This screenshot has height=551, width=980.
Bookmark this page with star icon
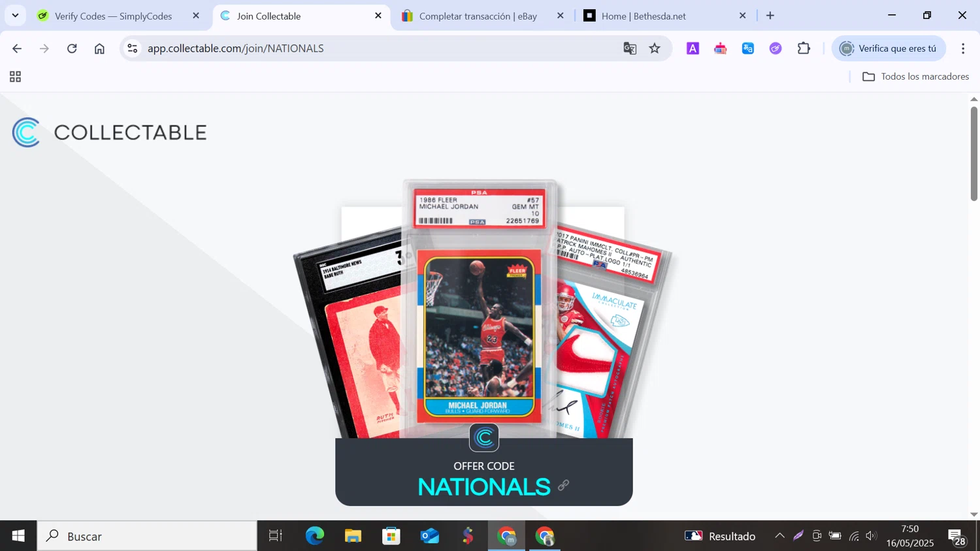pos(655,48)
